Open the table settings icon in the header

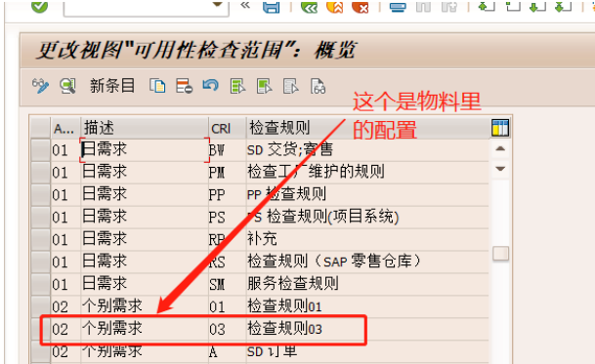tap(500, 128)
